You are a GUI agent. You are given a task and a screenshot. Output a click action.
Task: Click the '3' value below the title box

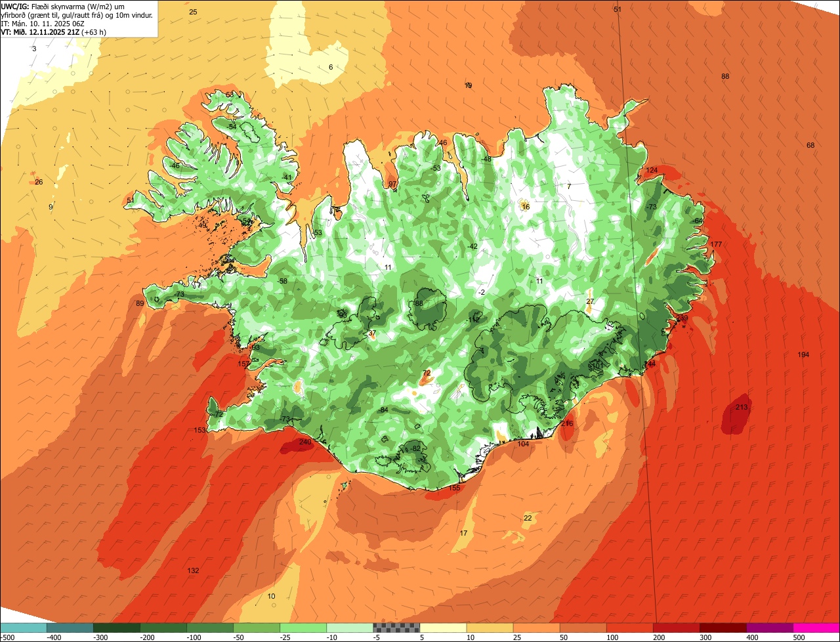coord(34,49)
